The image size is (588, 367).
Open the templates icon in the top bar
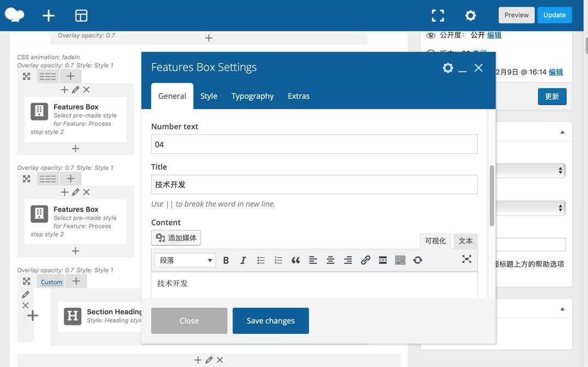pyautogui.click(x=81, y=15)
